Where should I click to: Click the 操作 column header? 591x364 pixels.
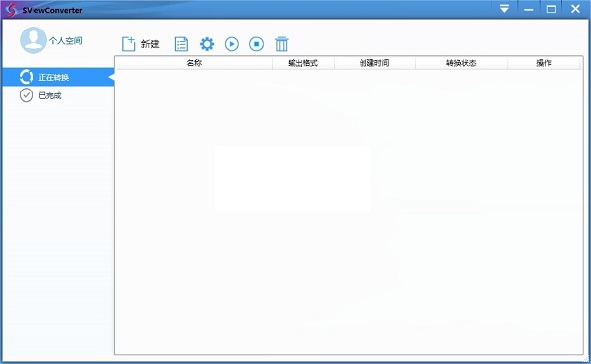tap(544, 63)
